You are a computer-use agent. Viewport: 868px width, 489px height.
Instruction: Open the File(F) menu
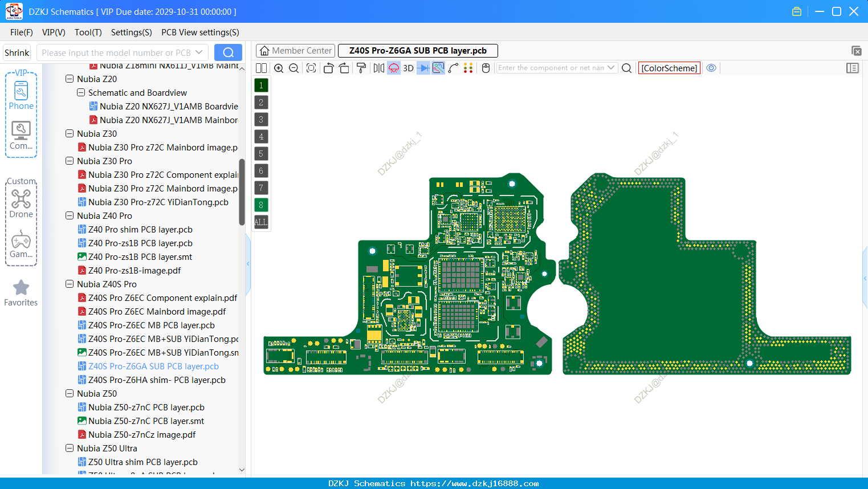pyautogui.click(x=22, y=32)
